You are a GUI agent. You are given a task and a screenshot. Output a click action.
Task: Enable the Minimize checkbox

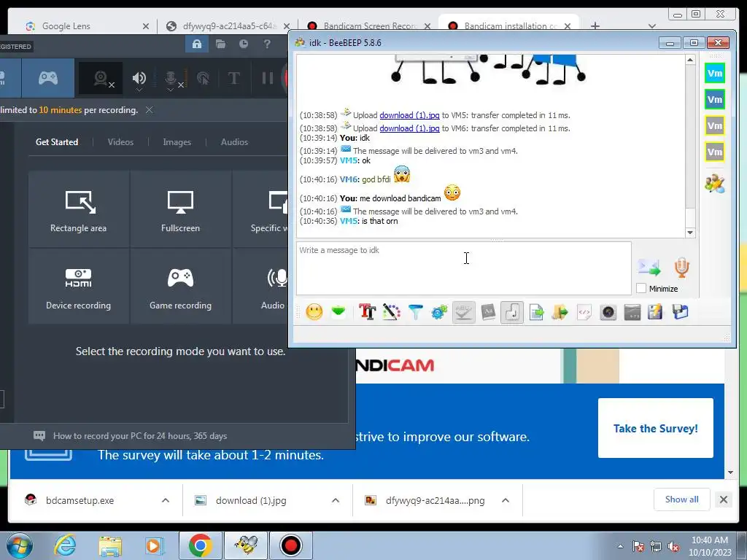click(642, 288)
